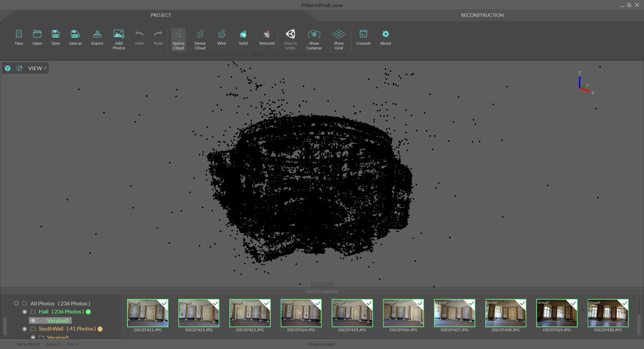Select the Sparse Cloud view mode
The image size is (644, 349).
[x=178, y=39]
